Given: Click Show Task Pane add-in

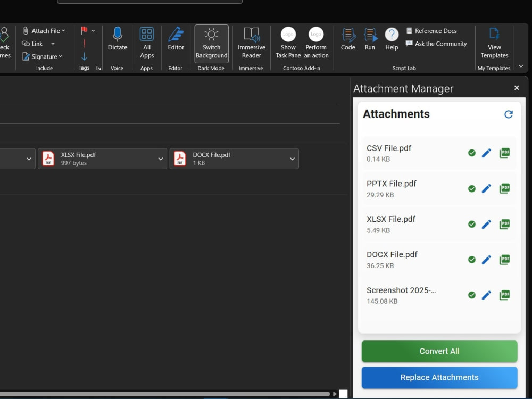Looking at the screenshot, I should [288, 43].
